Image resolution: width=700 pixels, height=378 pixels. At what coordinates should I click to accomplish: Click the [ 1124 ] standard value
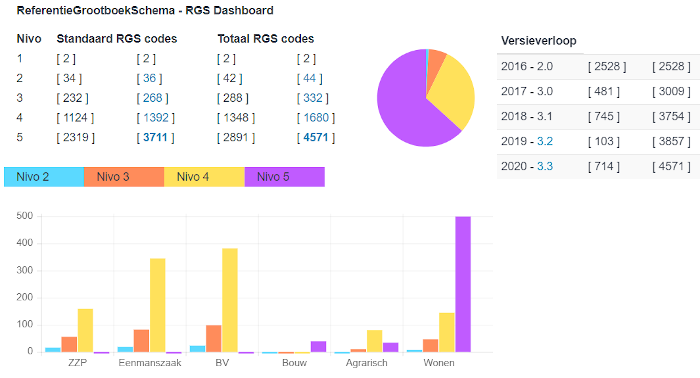[75, 118]
